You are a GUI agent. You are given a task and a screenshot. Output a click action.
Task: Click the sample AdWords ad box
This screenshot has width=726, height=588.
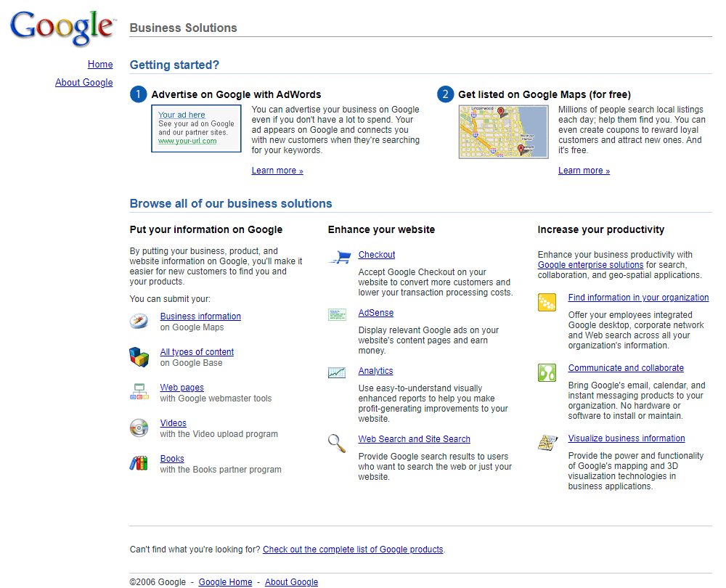[196, 128]
